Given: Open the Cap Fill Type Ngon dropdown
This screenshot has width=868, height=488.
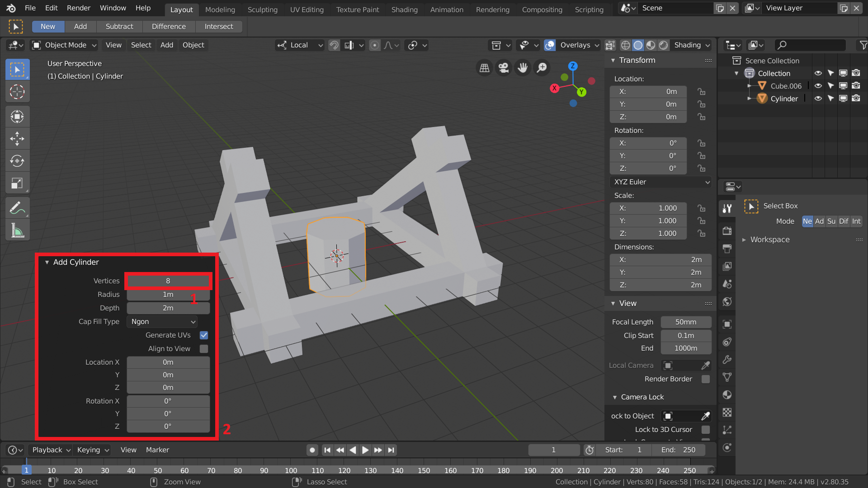Looking at the screenshot, I should click(x=162, y=322).
